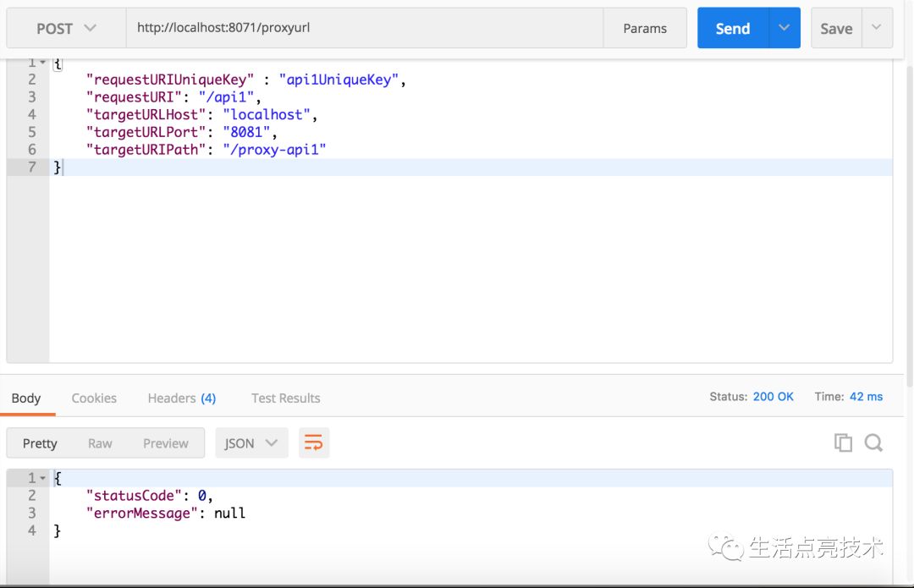Image resolution: width=914 pixels, height=588 pixels.
Task: Switch to the Cookies tab
Action: (x=94, y=398)
